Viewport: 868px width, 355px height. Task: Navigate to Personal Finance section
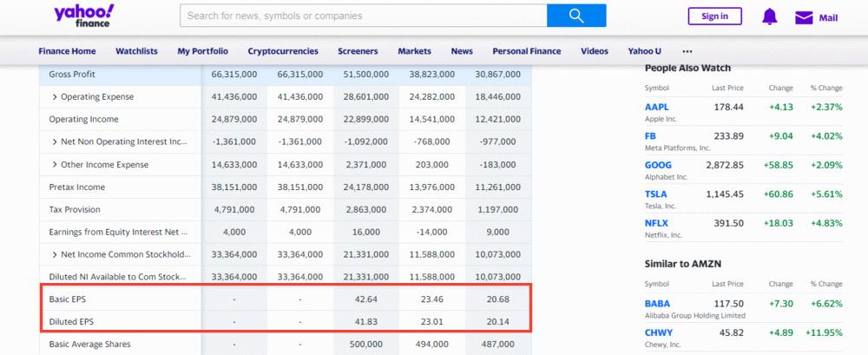point(527,51)
